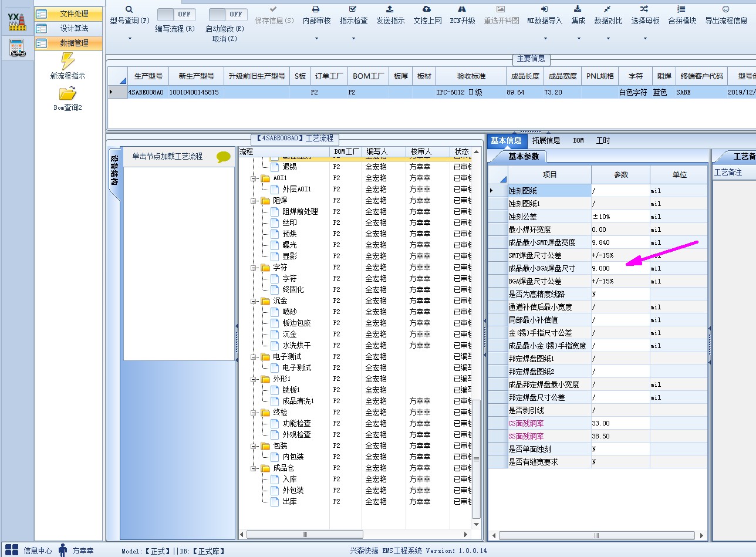Open dropdown arrow under MI数据导入
Image resolution: width=756 pixels, height=557 pixels.
coord(544,39)
